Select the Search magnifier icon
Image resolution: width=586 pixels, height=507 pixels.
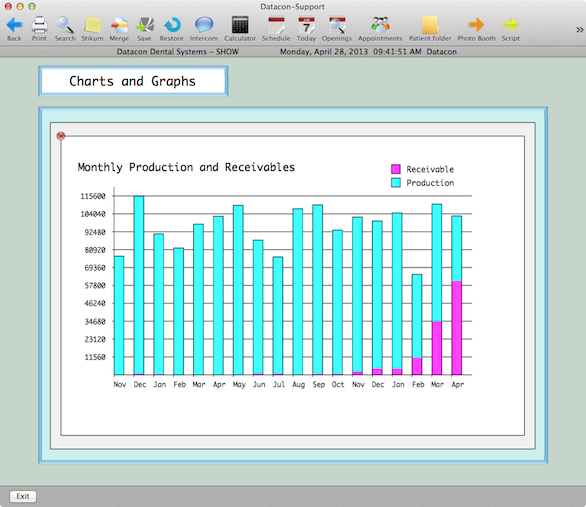(65, 25)
